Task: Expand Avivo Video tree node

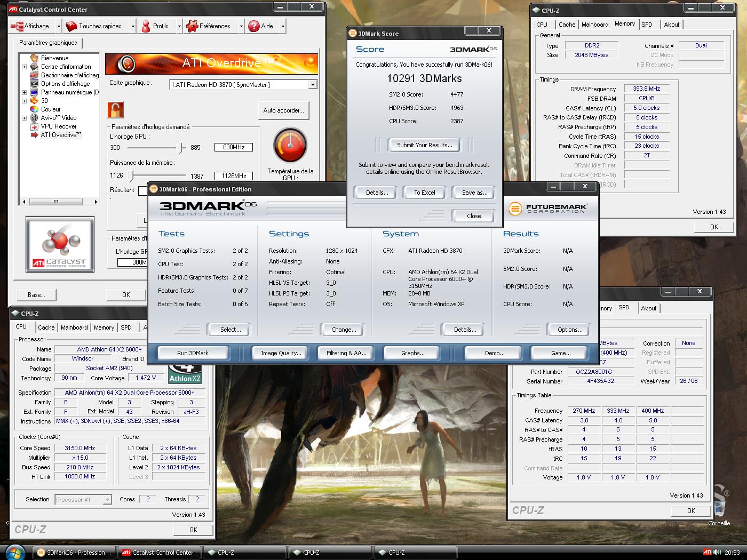Action: click(24, 118)
